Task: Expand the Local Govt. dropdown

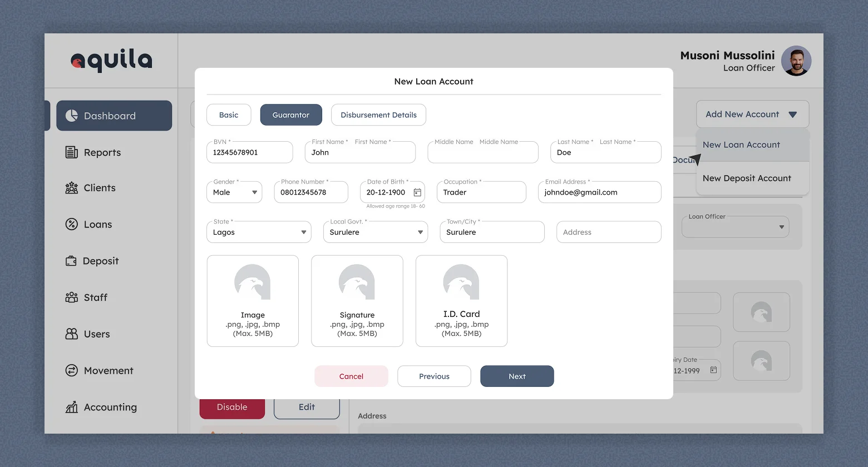Action: click(x=420, y=232)
